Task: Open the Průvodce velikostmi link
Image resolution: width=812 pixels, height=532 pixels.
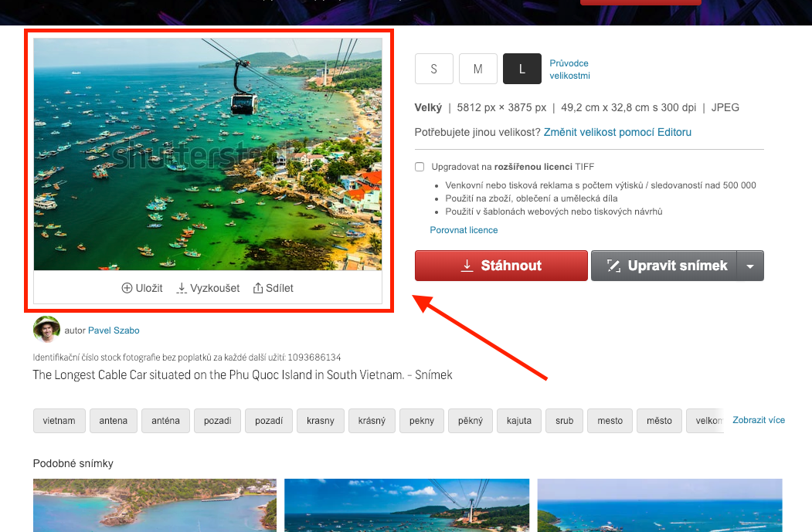Action: coord(569,69)
